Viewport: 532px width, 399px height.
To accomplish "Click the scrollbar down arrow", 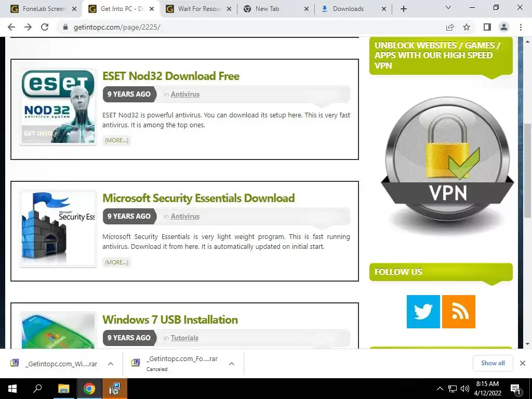I will point(527,344).
